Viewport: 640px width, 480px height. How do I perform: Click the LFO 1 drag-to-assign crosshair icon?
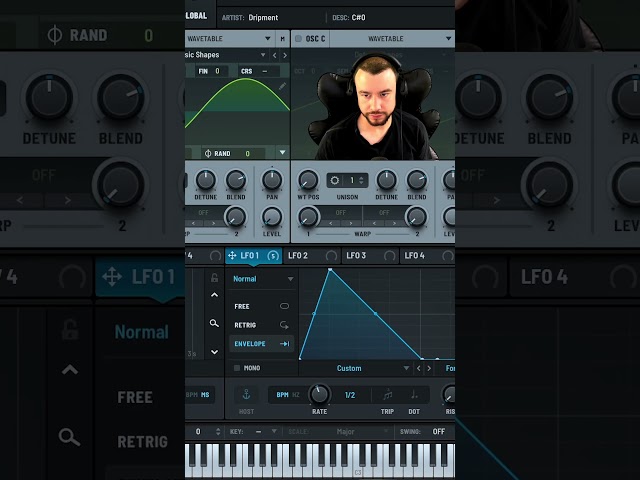click(232, 256)
